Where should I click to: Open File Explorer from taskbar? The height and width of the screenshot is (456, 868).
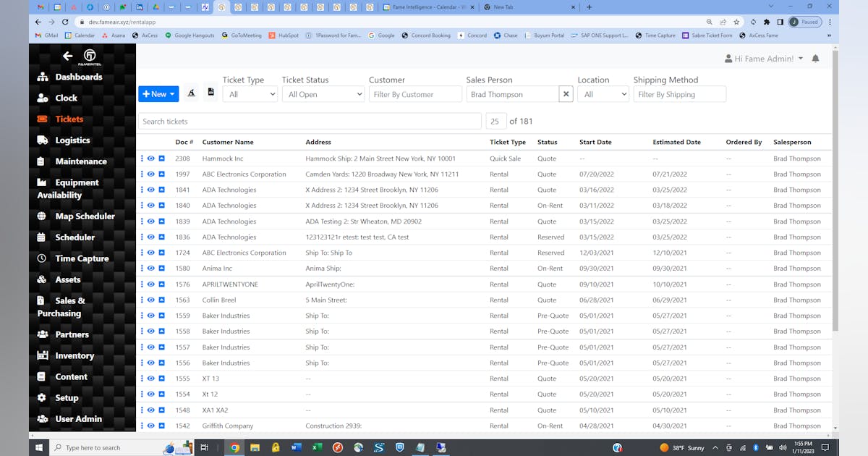pyautogui.click(x=255, y=447)
